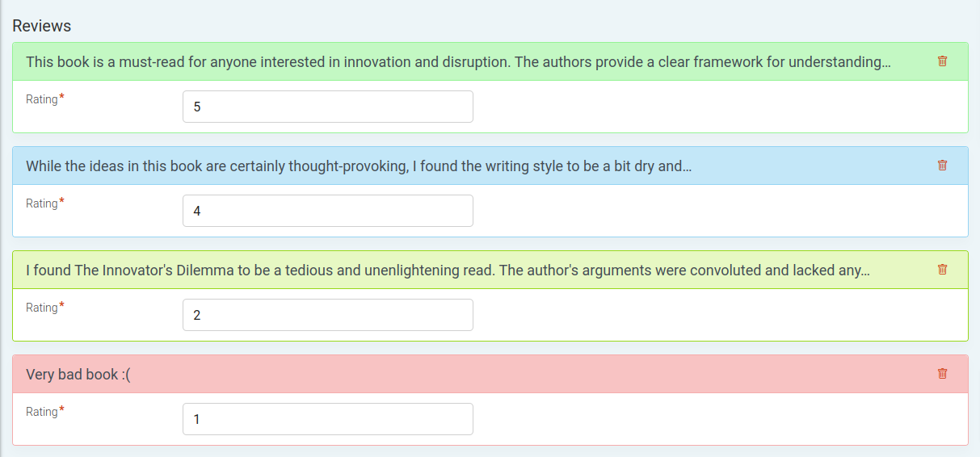Screen dimensions: 980x457
Task: Click the red asterisk beside the first Rating label
Action: 62,98
